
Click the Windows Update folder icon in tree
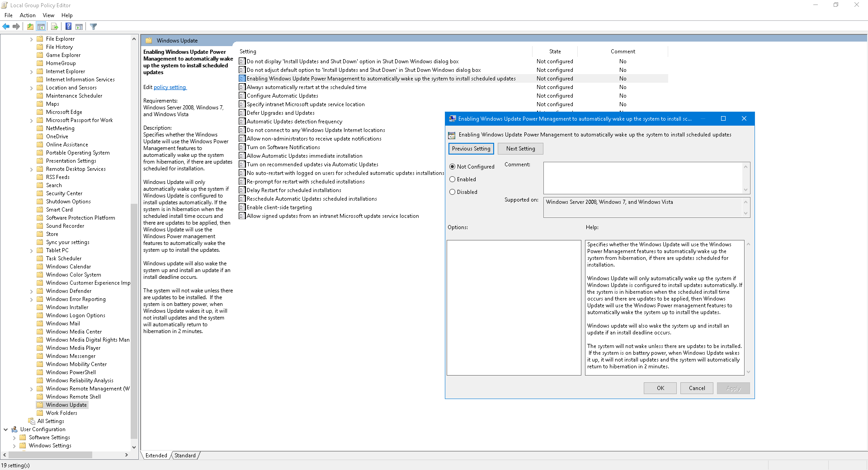pyautogui.click(x=40, y=405)
